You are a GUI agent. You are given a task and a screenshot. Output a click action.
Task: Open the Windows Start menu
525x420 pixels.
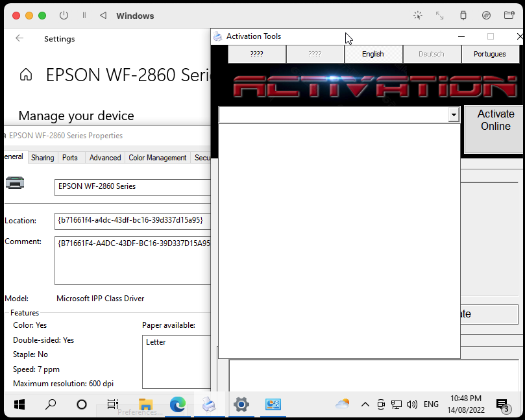click(x=19, y=404)
